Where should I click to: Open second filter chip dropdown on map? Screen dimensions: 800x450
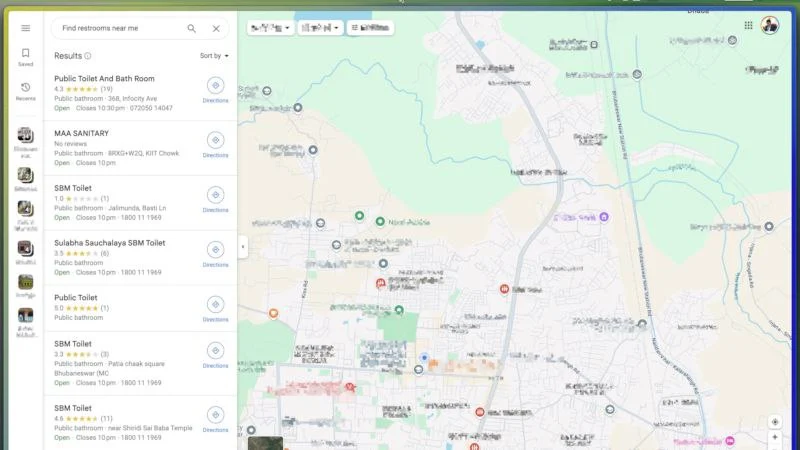[320, 28]
